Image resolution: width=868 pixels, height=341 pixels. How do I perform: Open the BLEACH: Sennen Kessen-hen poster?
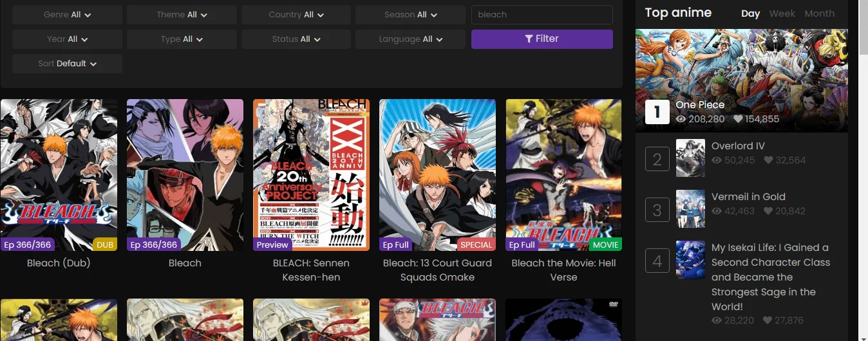(x=311, y=174)
